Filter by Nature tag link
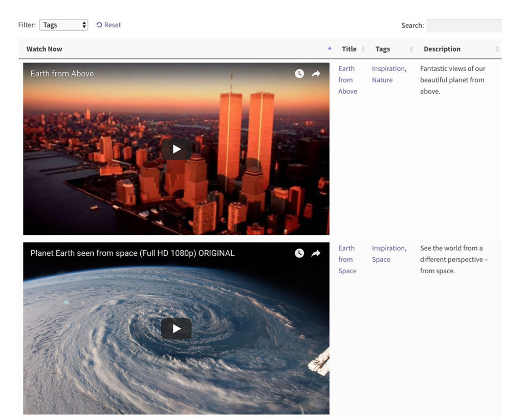The height and width of the screenshot is (420, 524). coord(382,80)
